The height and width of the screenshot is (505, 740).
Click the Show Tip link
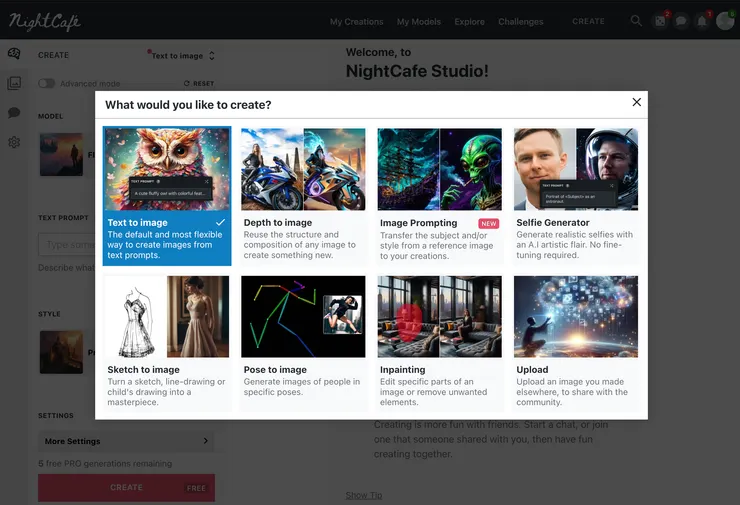363,495
